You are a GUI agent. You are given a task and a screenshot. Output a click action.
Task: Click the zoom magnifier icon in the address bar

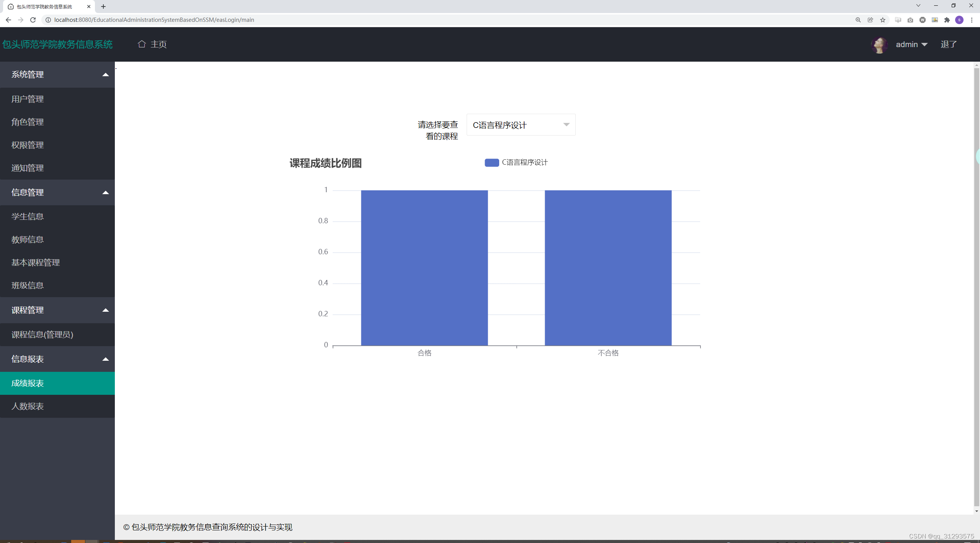tap(858, 20)
